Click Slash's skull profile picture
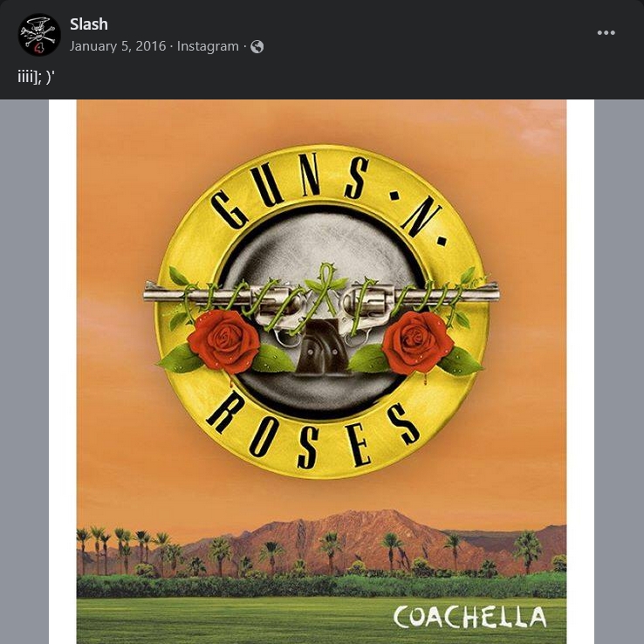This screenshot has width=644, height=644. 39,35
